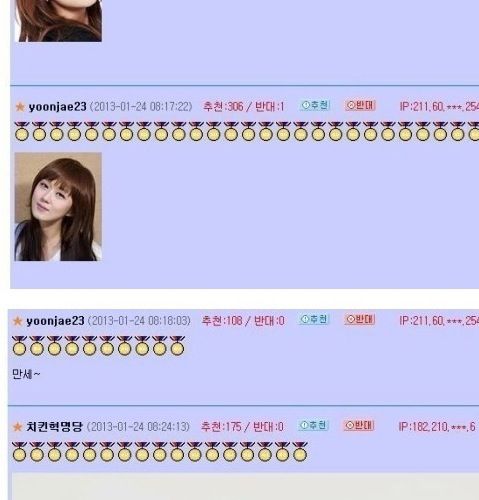Click the star icon beside 치킨혁명당
479x500 pixels.
pyautogui.click(x=17, y=426)
